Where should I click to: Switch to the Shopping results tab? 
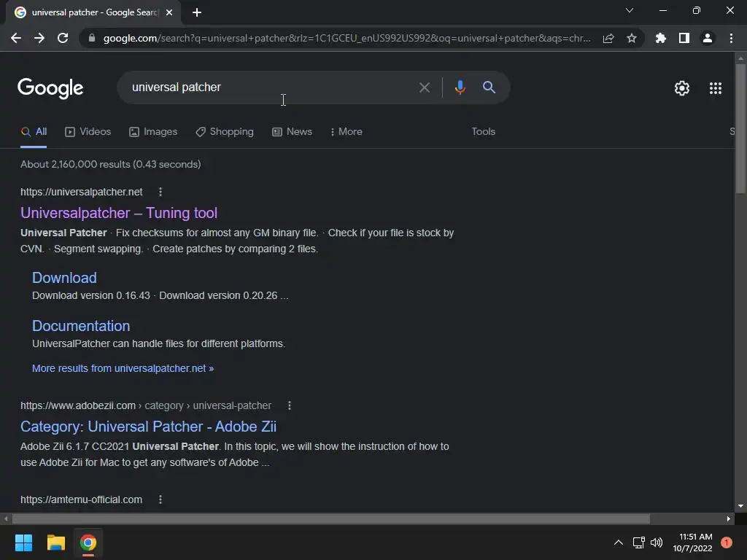(x=225, y=132)
